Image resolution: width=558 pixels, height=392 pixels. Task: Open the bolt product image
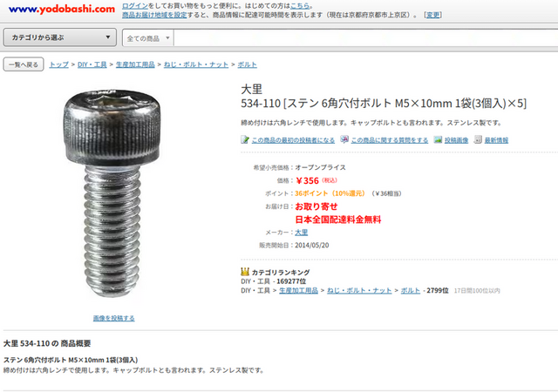112,193
